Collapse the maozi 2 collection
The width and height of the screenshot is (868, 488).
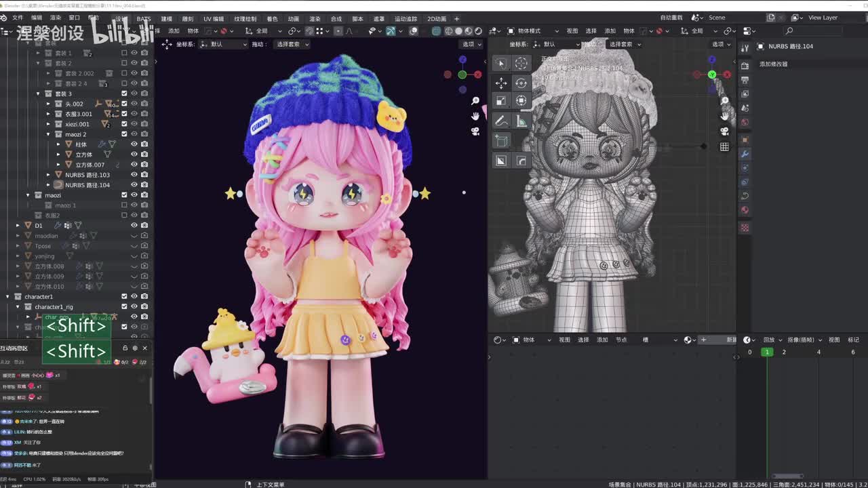click(x=48, y=134)
